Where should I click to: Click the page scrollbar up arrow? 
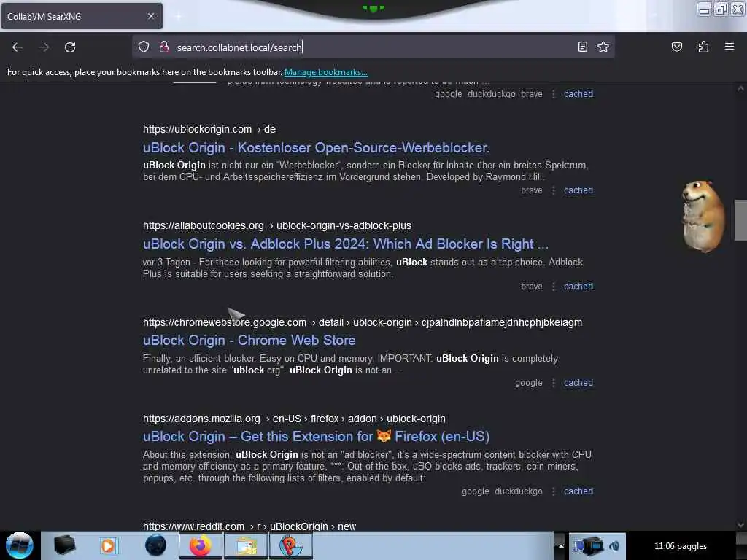coord(740,88)
